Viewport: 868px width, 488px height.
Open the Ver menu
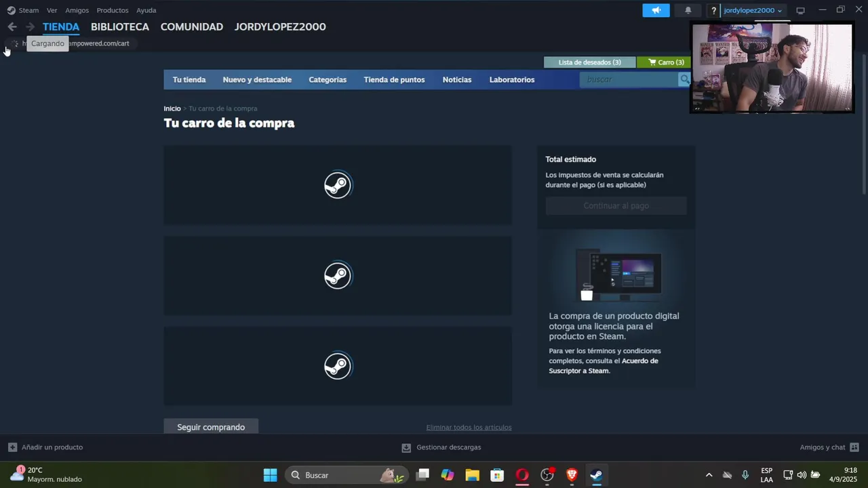click(x=52, y=10)
